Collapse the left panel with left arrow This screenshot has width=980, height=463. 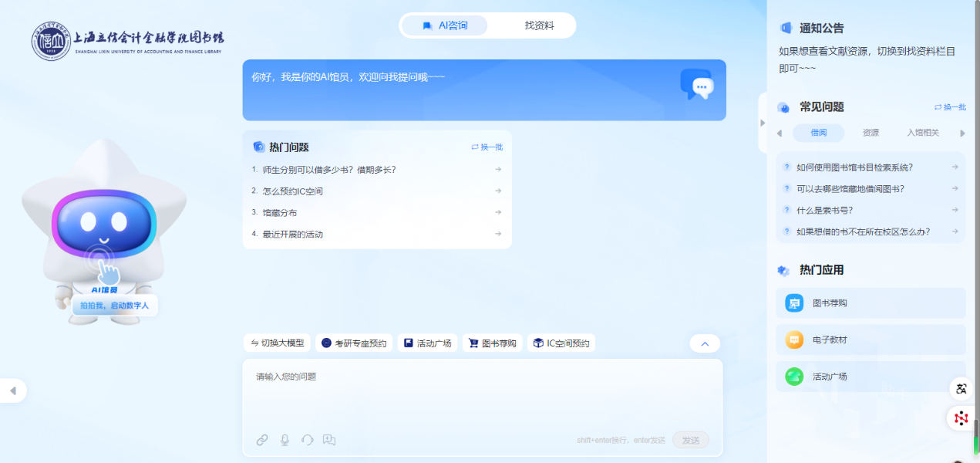pyautogui.click(x=13, y=391)
